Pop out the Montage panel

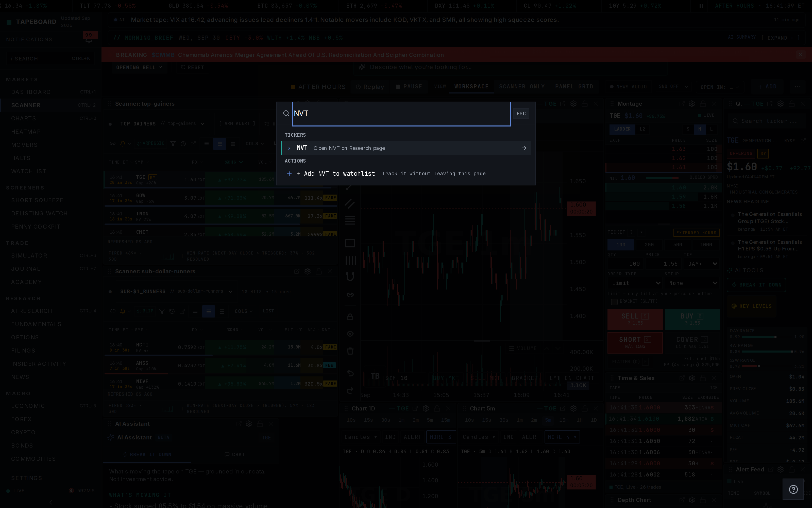[682, 104]
